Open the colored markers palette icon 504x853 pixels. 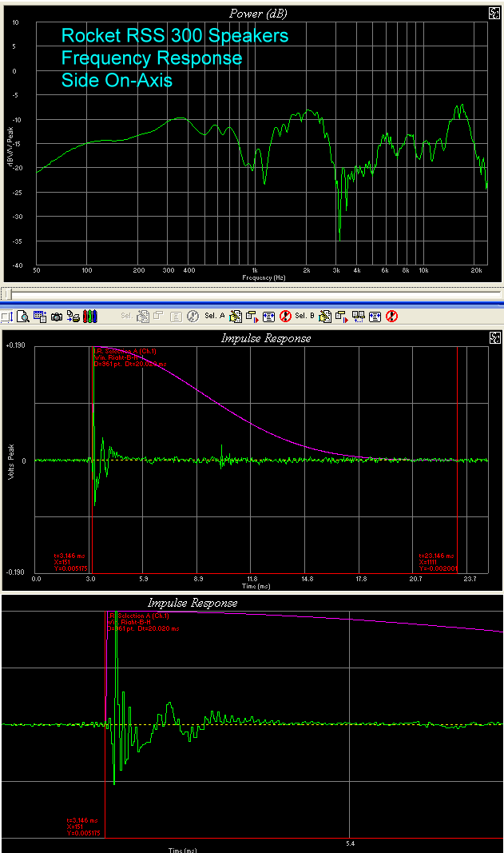tap(91, 316)
